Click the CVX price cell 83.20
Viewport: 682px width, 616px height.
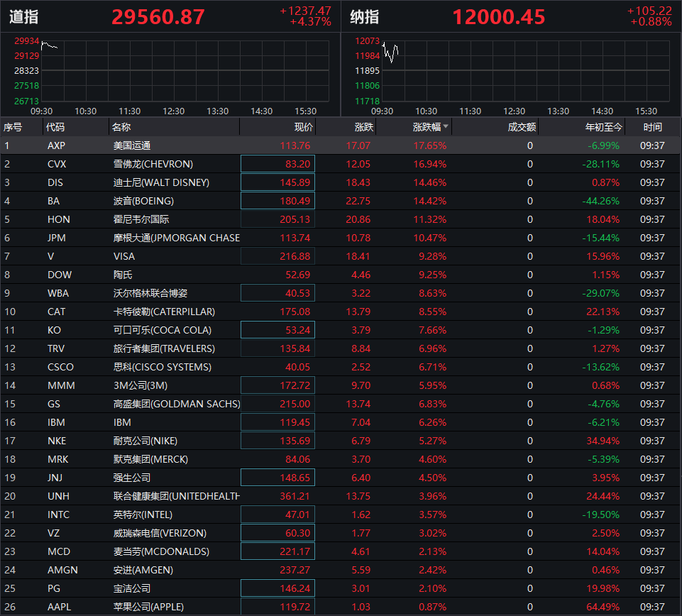pyautogui.click(x=277, y=164)
